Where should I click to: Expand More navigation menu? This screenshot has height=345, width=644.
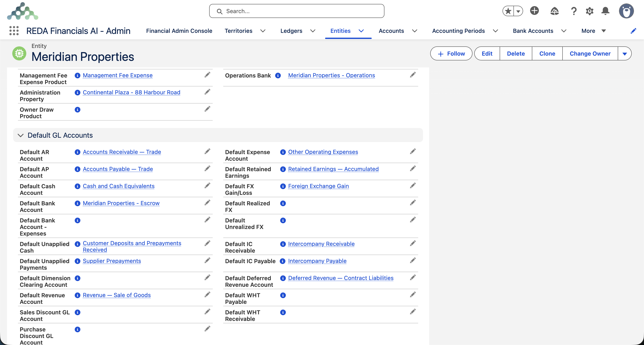[593, 31]
